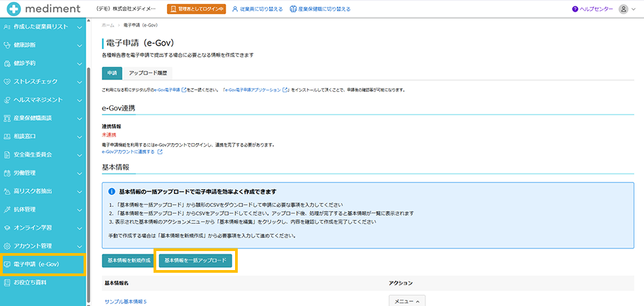This screenshot has width=644, height=306.
Task: Click external link icon after e-Gov電子申請アプリケーション
Action: coord(285,90)
